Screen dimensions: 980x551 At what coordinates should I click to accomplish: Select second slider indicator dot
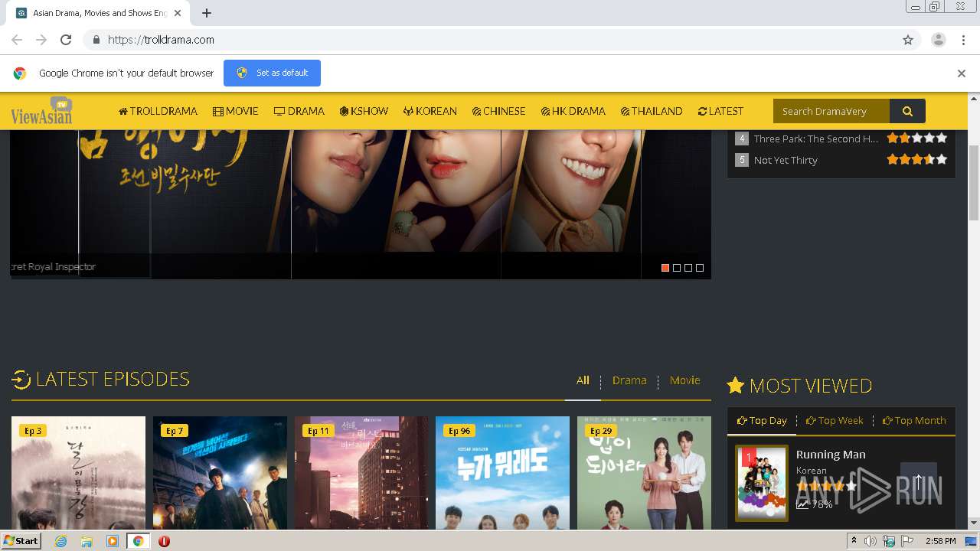(677, 268)
